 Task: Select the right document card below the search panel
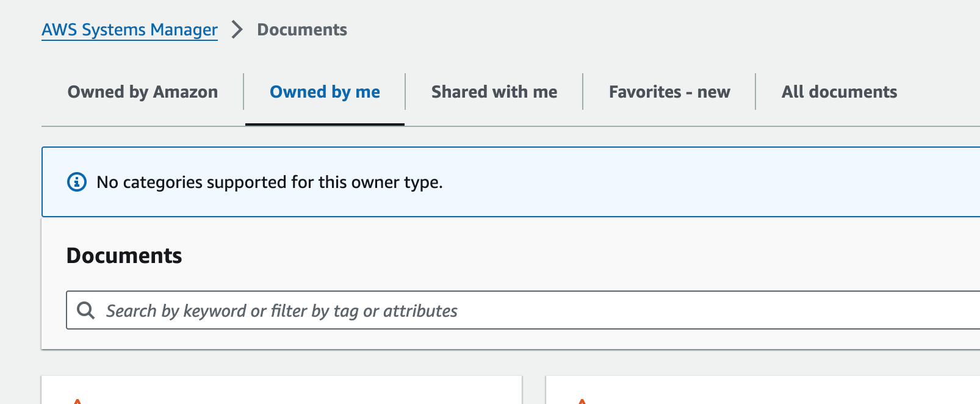pos(763,391)
